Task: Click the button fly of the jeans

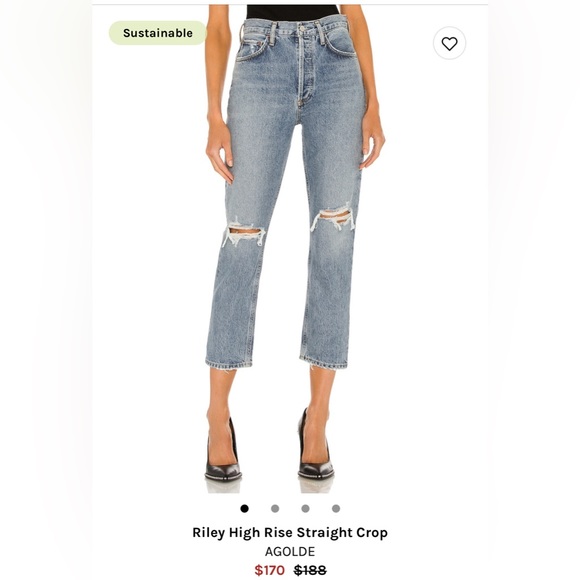Action: pos(301,67)
